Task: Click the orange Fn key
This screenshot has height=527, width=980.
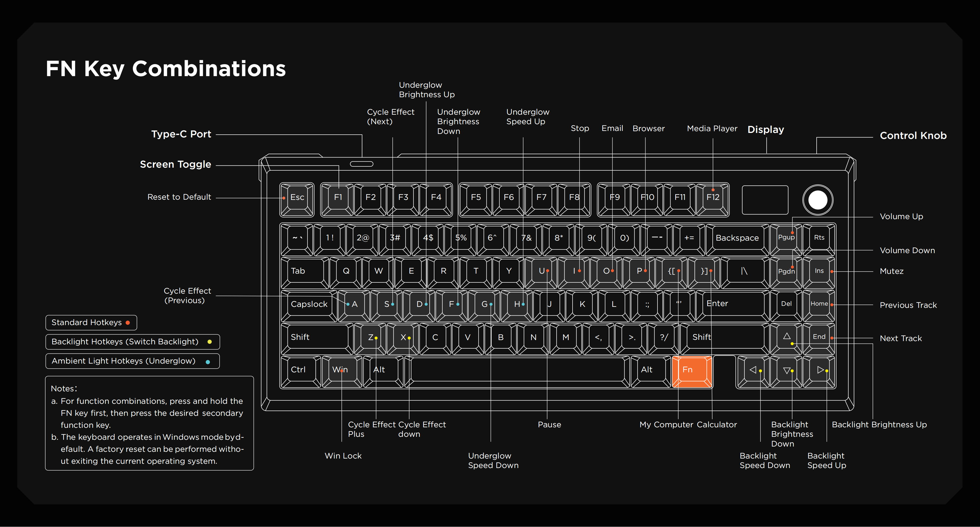Action: click(692, 371)
